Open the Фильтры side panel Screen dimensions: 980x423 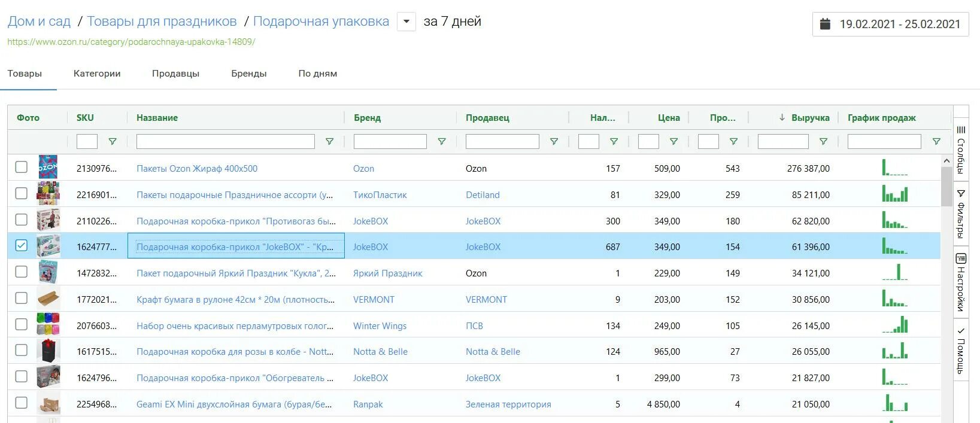coord(961,214)
